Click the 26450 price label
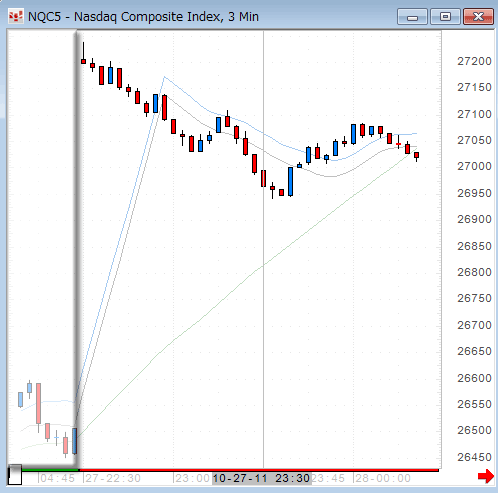Screen dimensions: 498x493 coord(474,457)
